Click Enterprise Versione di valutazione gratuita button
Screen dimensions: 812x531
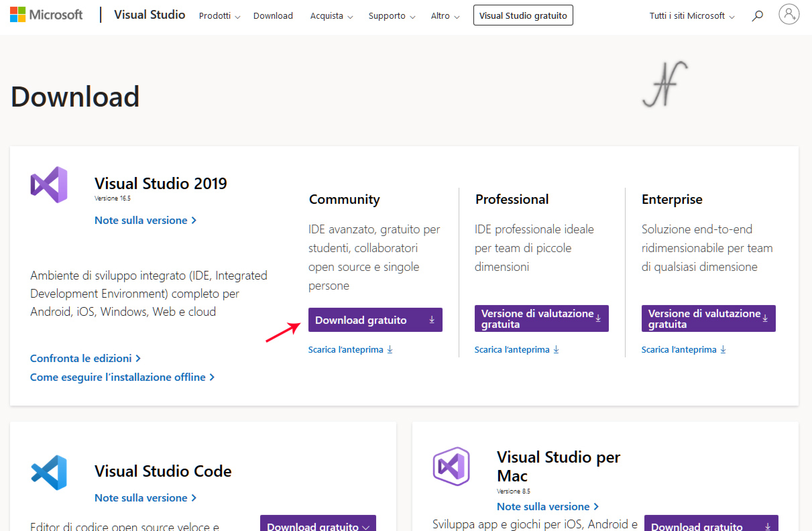pyautogui.click(x=709, y=318)
